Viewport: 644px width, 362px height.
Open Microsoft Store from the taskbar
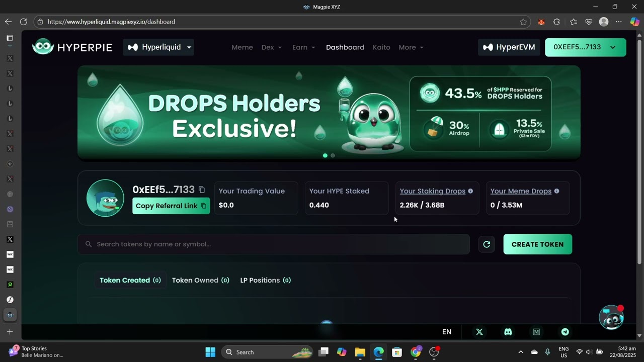point(397,352)
